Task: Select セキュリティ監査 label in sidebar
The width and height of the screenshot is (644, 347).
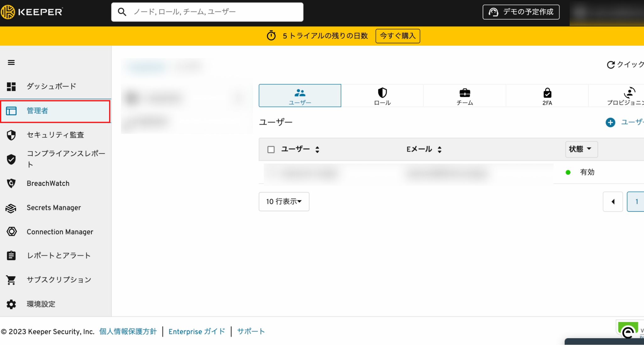Action: pyautogui.click(x=55, y=135)
